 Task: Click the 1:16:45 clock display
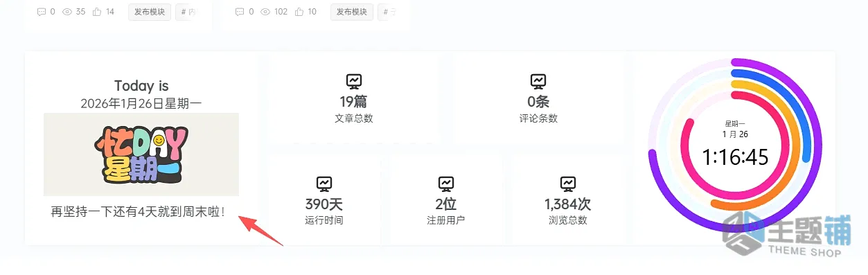pyautogui.click(x=736, y=158)
